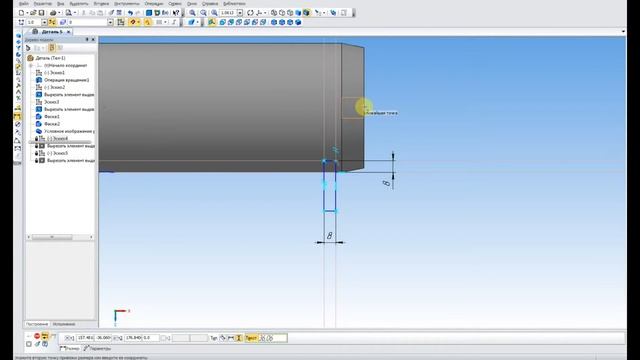Click the New document icon

point(21,13)
